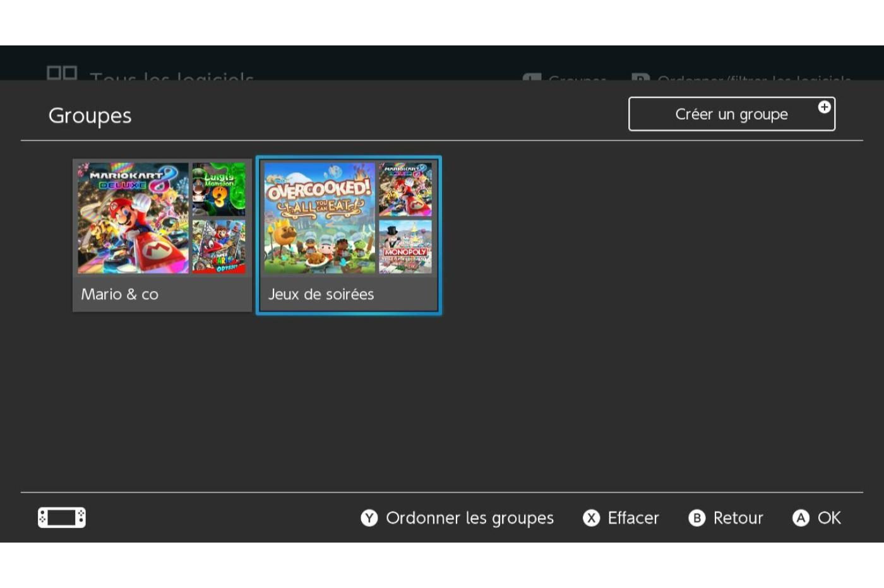
Task: Click the Mario Kart cover in Jeux de soirées
Action: (405, 189)
